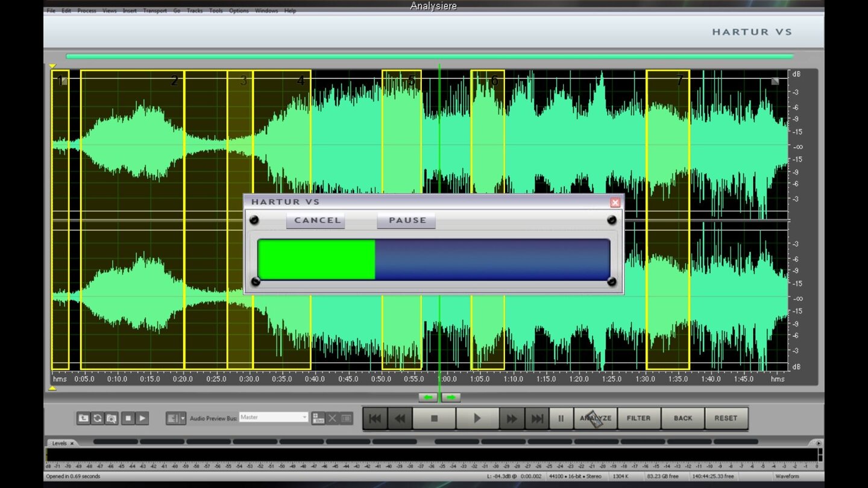
Task: Open the Audio Preview Bus Master dropdown
Action: [x=274, y=418]
